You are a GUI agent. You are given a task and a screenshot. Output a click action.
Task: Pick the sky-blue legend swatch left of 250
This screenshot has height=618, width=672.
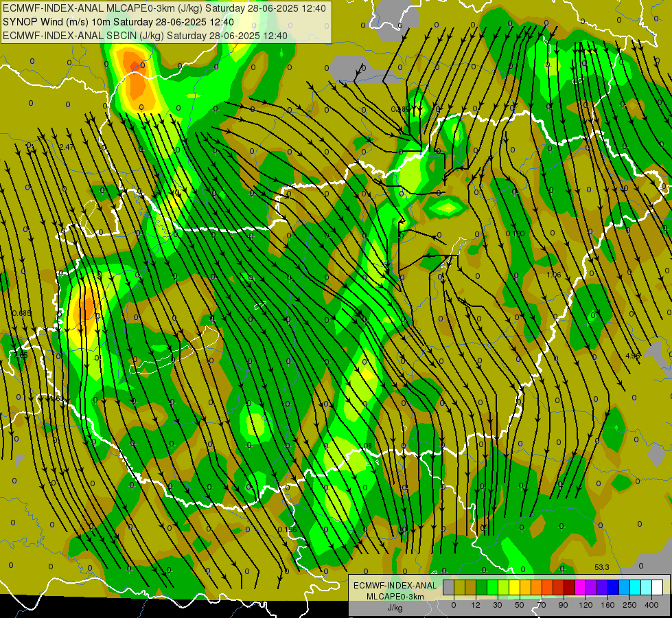(x=625, y=587)
